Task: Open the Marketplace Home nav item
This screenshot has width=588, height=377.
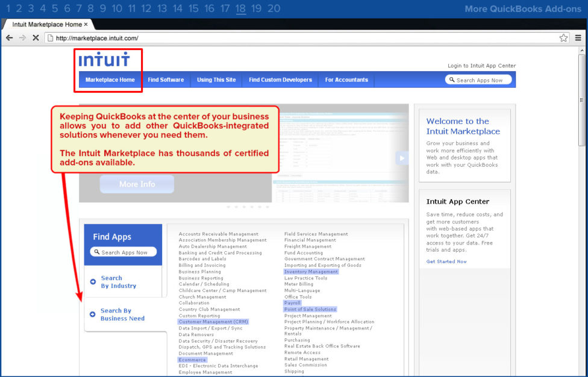Action: coord(110,80)
